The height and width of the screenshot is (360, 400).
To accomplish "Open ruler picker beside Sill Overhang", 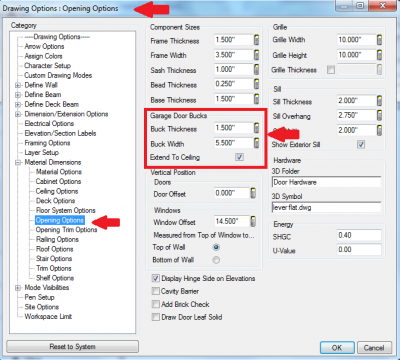I will (379, 116).
